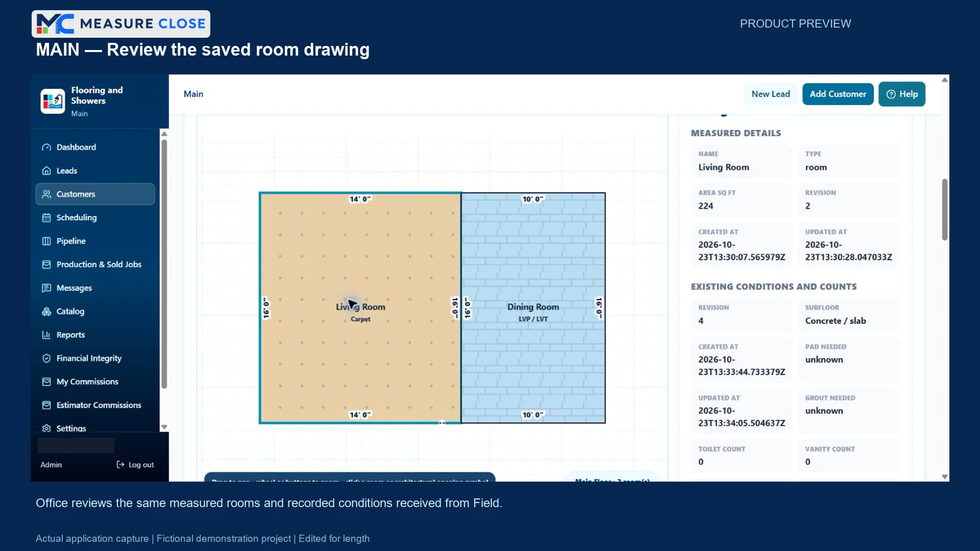
Task: Click the Leads house icon
Action: [46, 171]
